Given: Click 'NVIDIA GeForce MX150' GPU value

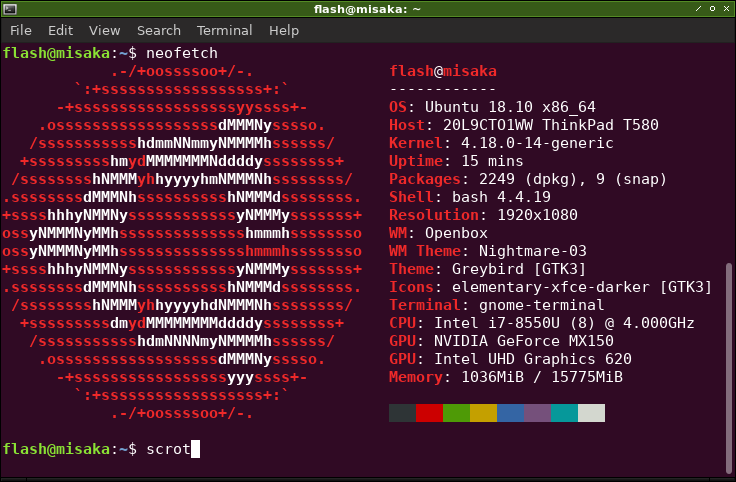Looking at the screenshot, I should (524, 341).
